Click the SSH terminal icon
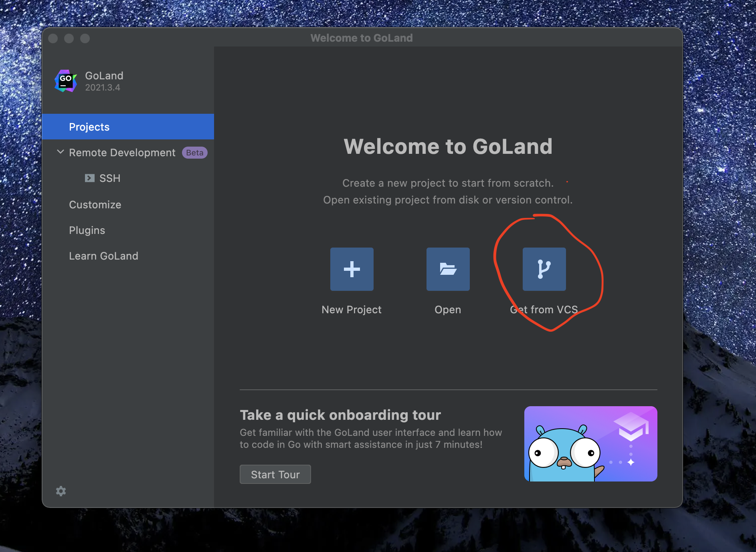The image size is (756, 552). (x=90, y=178)
